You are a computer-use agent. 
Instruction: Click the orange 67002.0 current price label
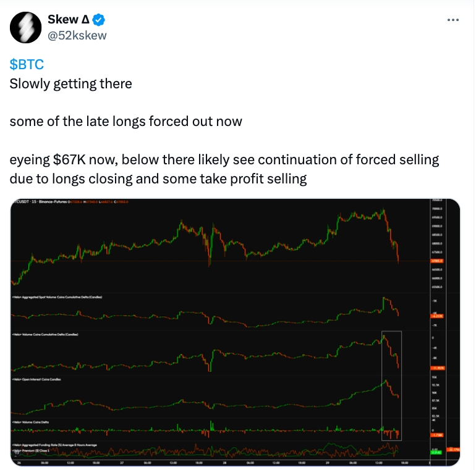[437, 261]
